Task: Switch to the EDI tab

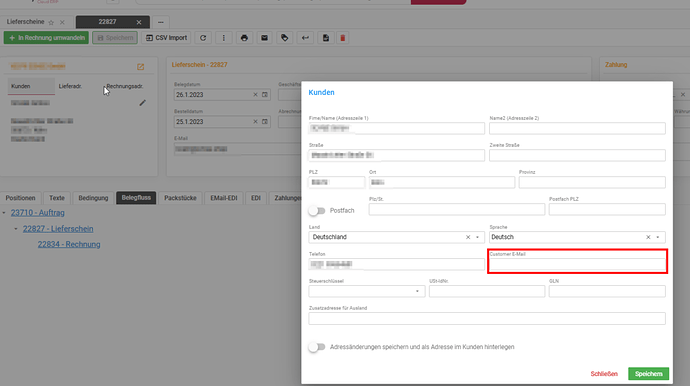Action: tap(256, 198)
